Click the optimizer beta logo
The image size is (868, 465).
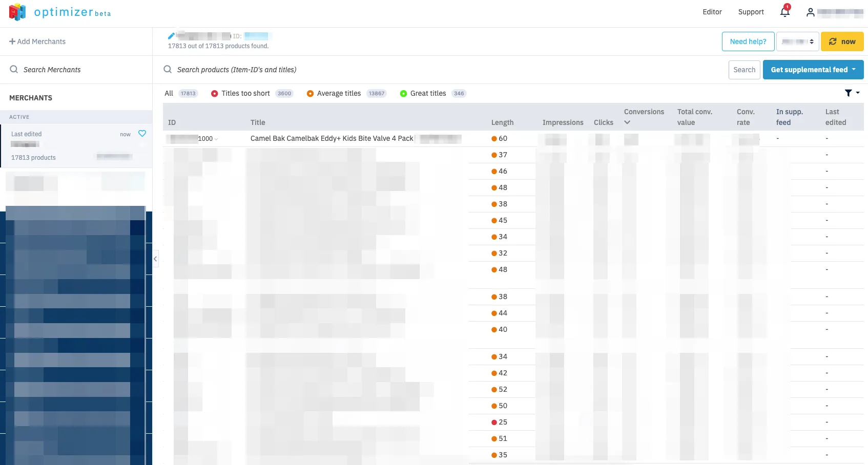[59, 12]
